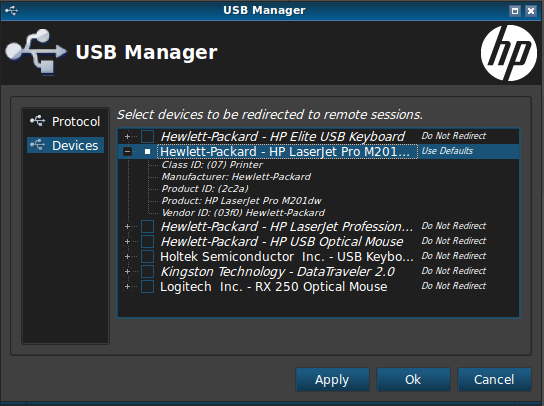Click the HP logo in header
The image size is (544, 406).
[x=509, y=53]
